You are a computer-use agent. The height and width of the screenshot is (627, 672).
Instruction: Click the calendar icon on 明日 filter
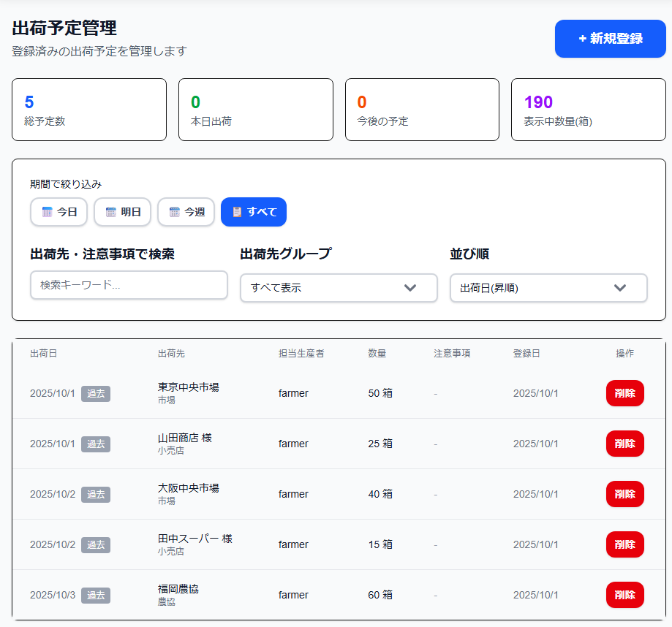111,212
